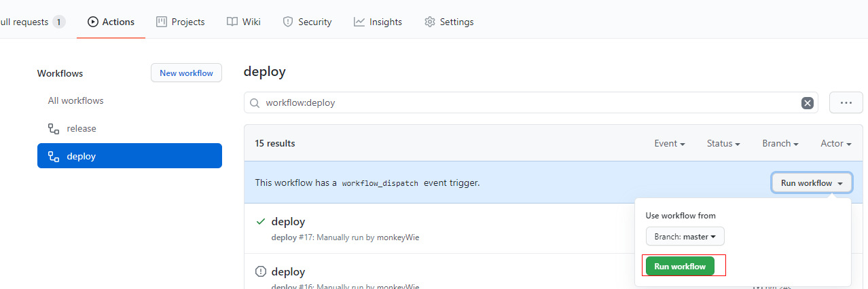
Task: Select All workflows in the sidebar
Action: [75, 101]
